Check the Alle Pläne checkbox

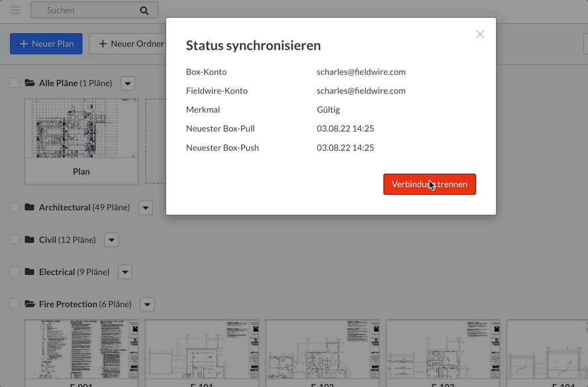click(x=15, y=83)
